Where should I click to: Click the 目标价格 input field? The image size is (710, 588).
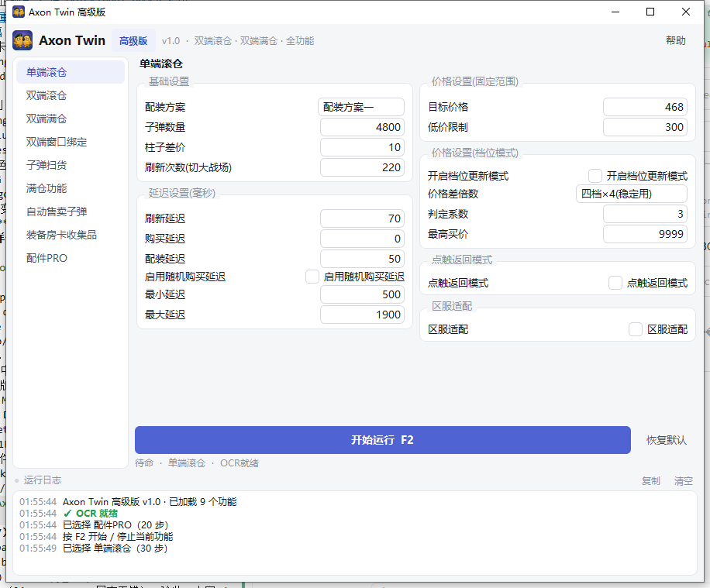coord(645,107)
